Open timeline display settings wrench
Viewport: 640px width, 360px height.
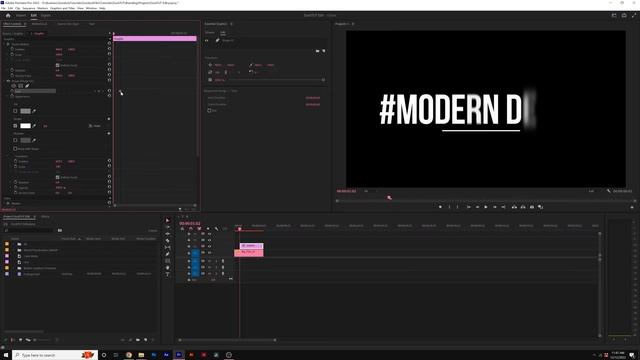216,229
